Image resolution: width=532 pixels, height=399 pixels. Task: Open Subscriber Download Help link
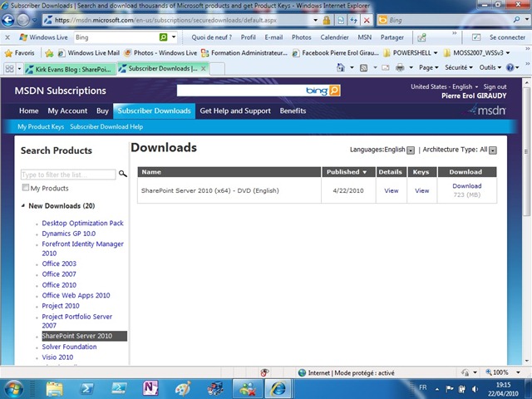[x=106, y=127]
